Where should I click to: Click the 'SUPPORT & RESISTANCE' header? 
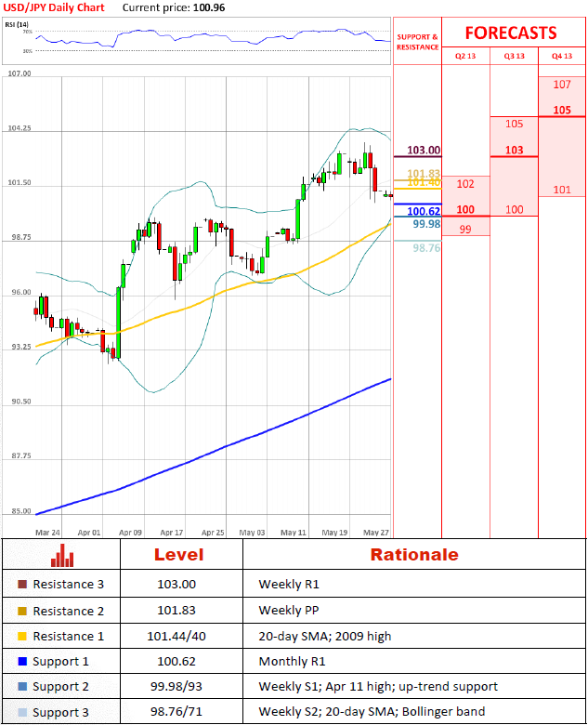[x=417, y=42]
